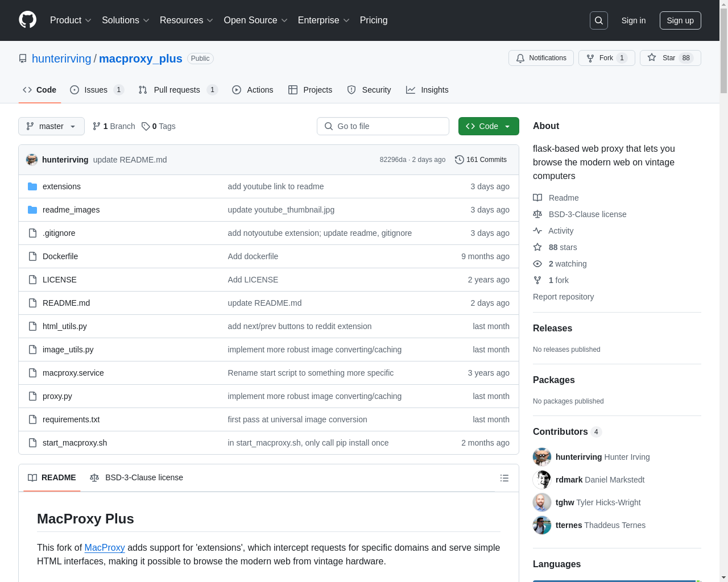
Task: Open the image_utils.py file
Action: 68,350
